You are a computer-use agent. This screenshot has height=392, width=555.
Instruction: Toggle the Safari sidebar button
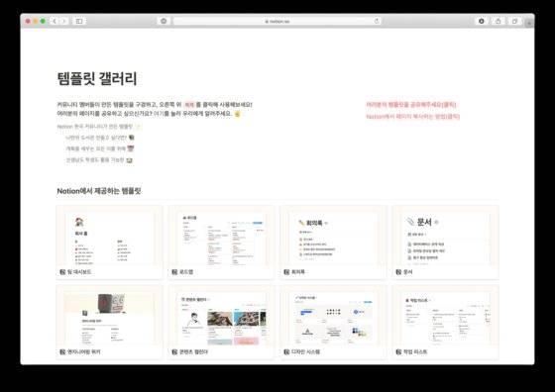(79, 21)
